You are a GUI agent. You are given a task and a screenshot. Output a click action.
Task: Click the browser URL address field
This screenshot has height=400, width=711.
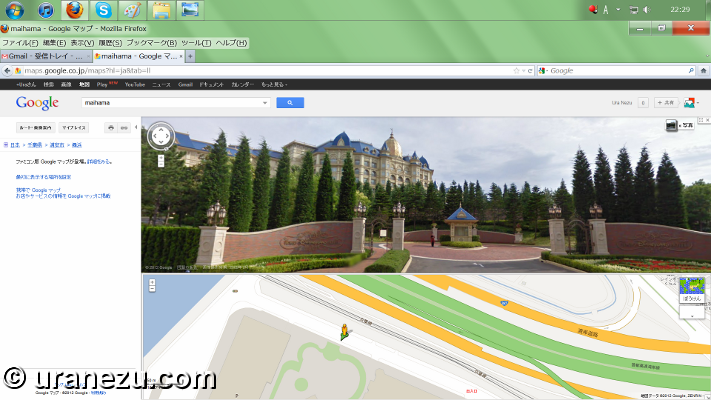tap(268, 71)
